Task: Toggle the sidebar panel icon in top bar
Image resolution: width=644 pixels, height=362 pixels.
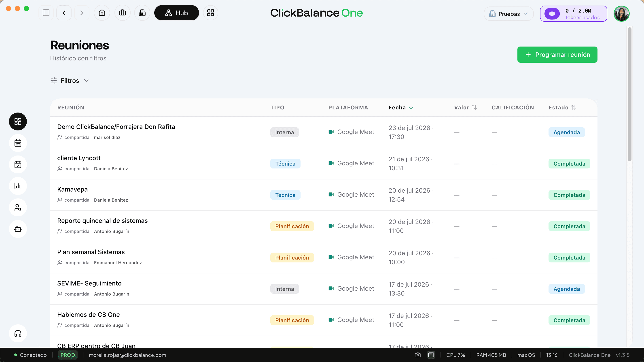Action: coord(46,13)
